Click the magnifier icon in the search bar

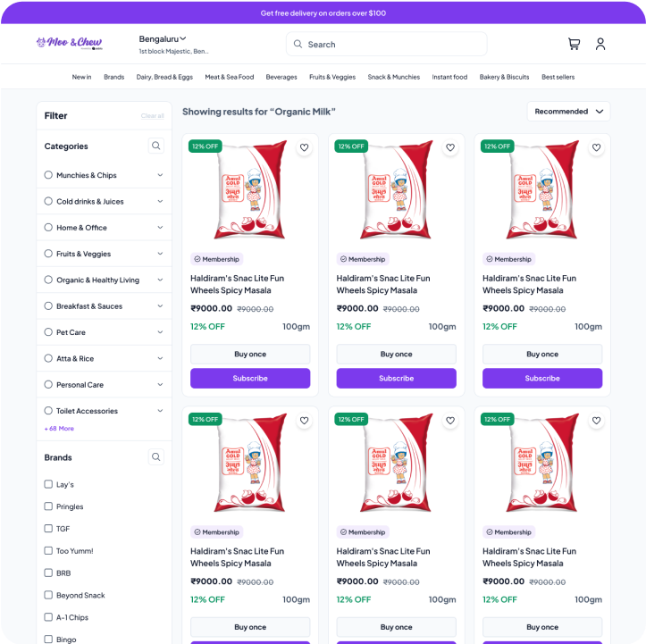coord(298,44)
